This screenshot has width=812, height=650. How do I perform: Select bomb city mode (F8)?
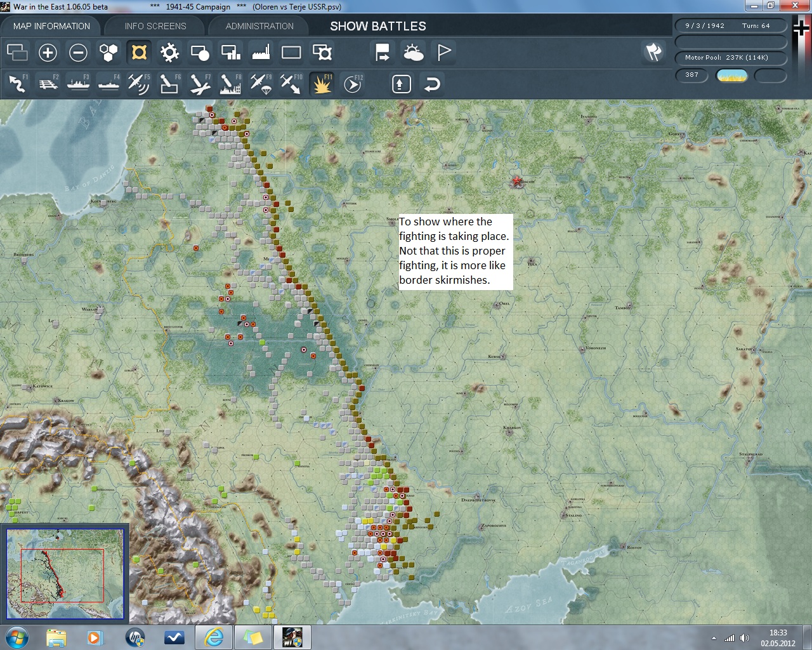[x=230, y=84]
